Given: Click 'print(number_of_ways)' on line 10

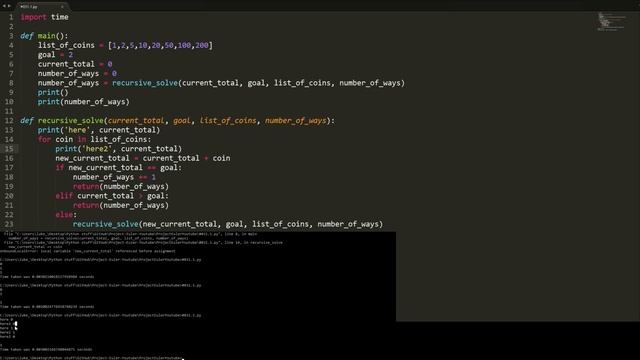Looking at the screenshot, I should pyautogui.click(x=84, y=102).
